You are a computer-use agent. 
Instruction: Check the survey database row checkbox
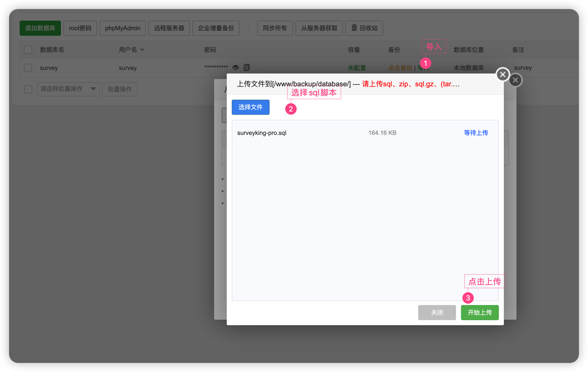(28, 68)
